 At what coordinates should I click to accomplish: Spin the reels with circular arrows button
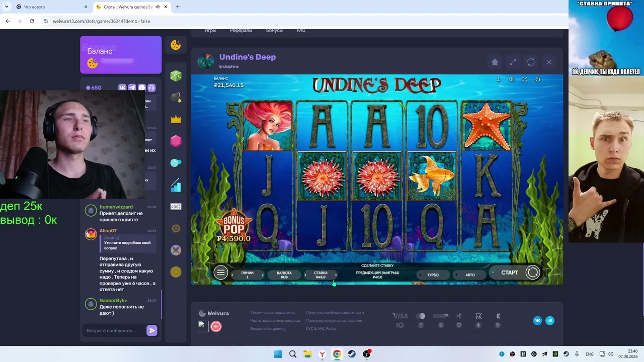pos(532,273)
